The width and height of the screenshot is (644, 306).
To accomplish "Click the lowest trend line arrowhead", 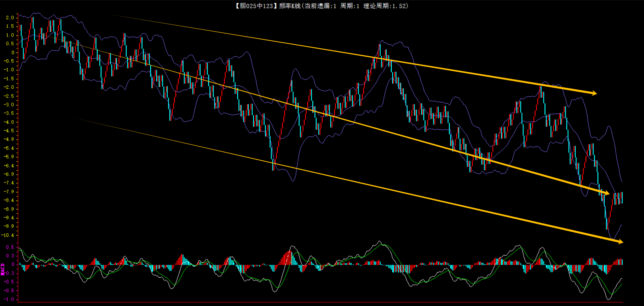I will [620, 242].
